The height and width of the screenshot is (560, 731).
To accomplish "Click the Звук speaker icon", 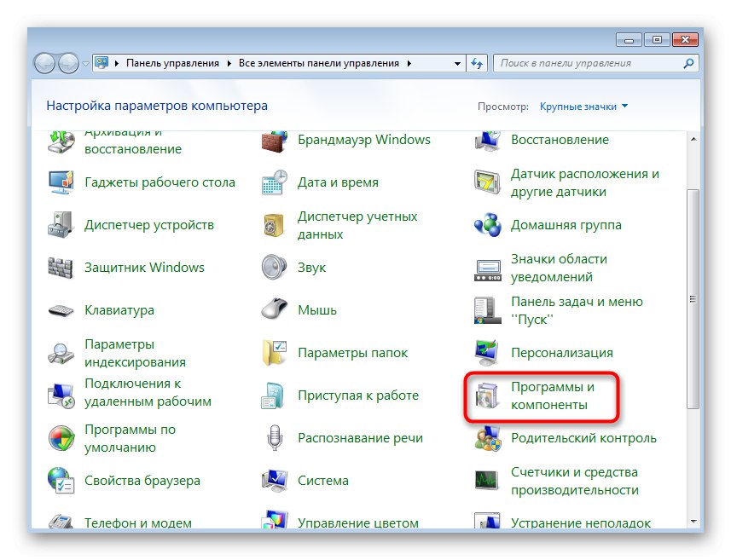I will click(274, 267).
